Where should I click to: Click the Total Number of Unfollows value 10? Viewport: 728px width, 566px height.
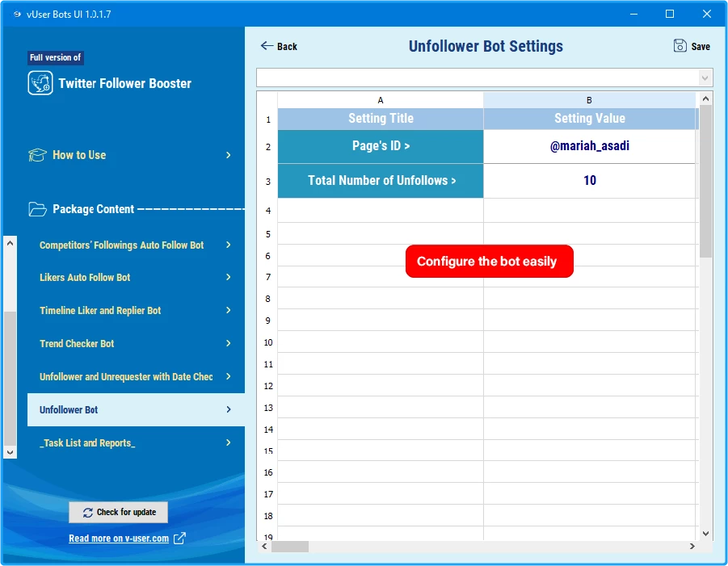click(589, 181)
